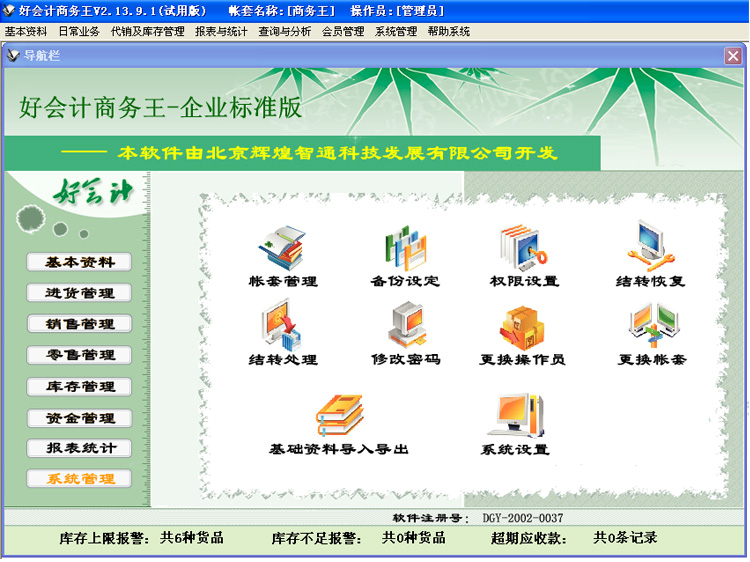The width and height of the screenshot is (750, 562).
Task: Select 零售管理 sidebar button
Action: point(79,355)
